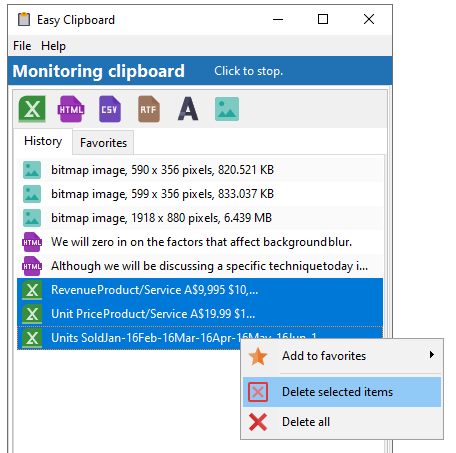Image resolution: width=456 pixels, height=453 pixels.
Task: Expand the Add to favorites submenu arrow
Action: [432, 355]
